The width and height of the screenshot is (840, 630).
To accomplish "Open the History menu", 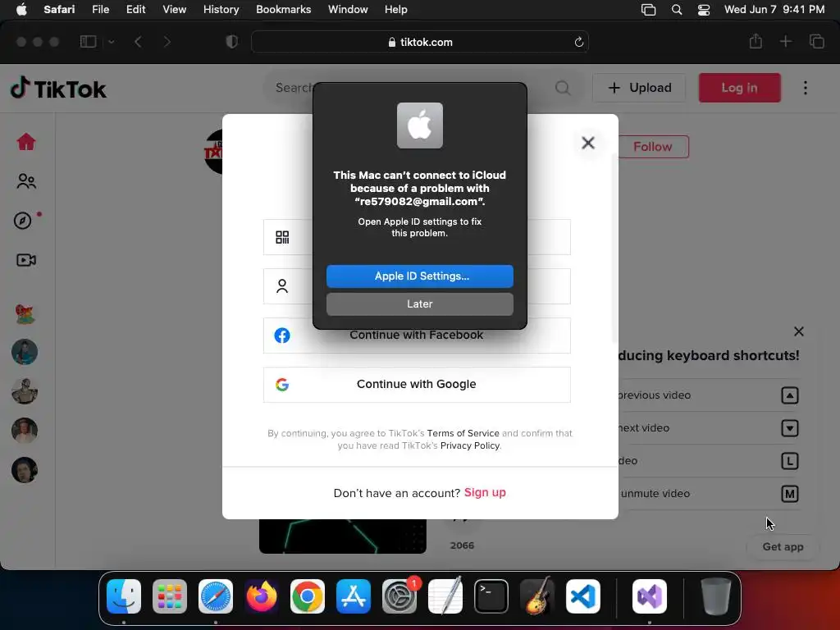I will point(221,10).
